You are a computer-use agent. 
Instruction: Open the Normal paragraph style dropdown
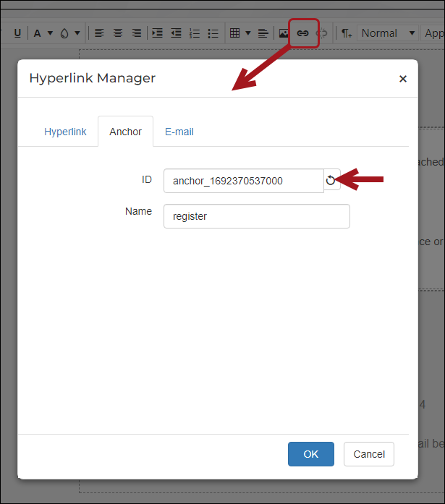(x=389, y=33)
